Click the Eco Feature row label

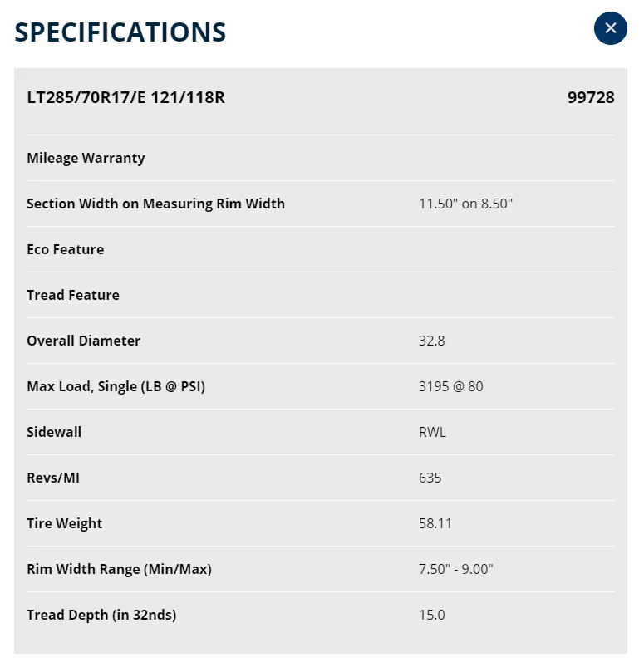[x=65, y=249]
